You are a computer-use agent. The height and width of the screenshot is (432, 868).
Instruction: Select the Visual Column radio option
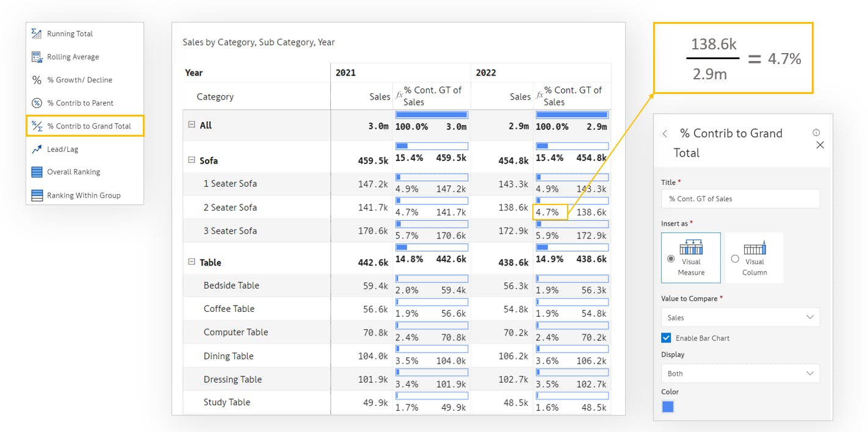[735, 259]
